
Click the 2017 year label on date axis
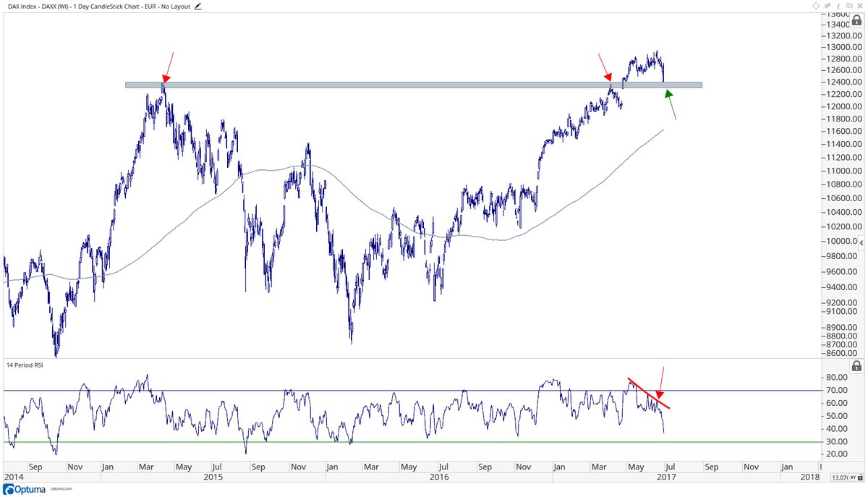(668, 477)
